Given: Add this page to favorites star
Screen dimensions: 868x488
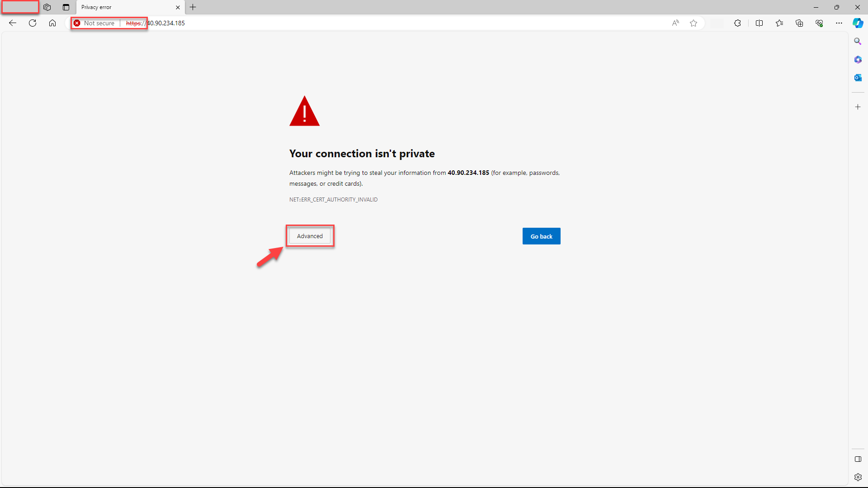Looking at the screenshot, I should click(694, 23).
